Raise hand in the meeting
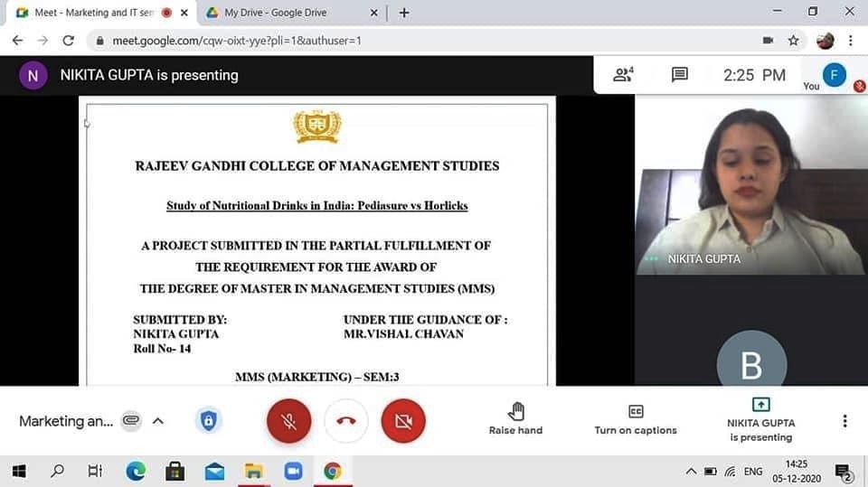868x487 pixels. [x=515, y=419]
